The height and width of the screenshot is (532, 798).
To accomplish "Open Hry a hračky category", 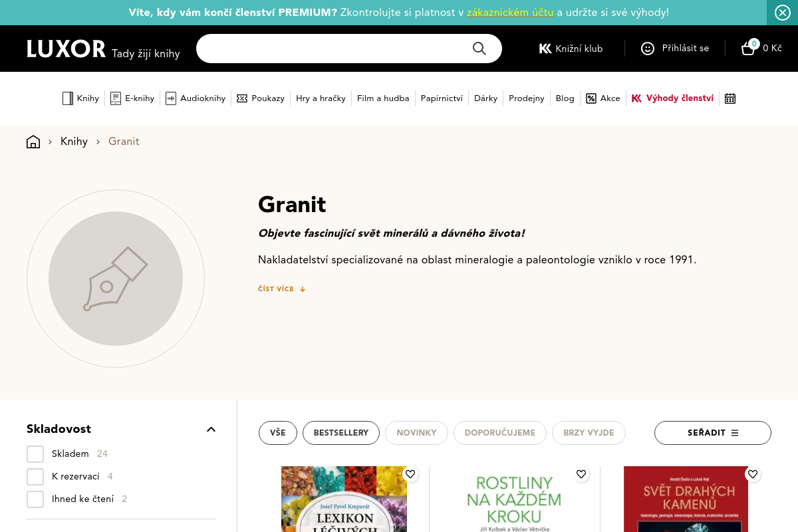I will point(321,98).
